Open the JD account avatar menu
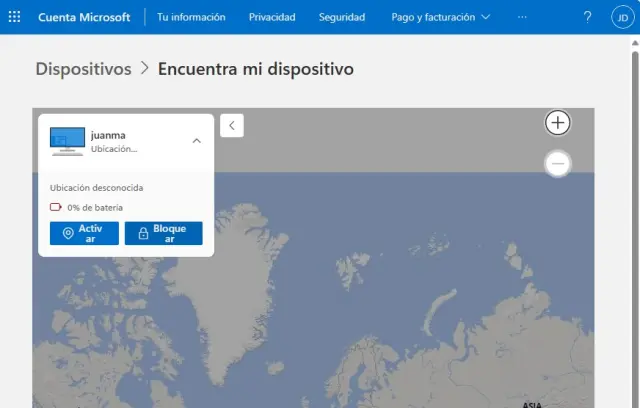This screenshot has height=408, width=640. pyautogui.click(x=620, y=17)
